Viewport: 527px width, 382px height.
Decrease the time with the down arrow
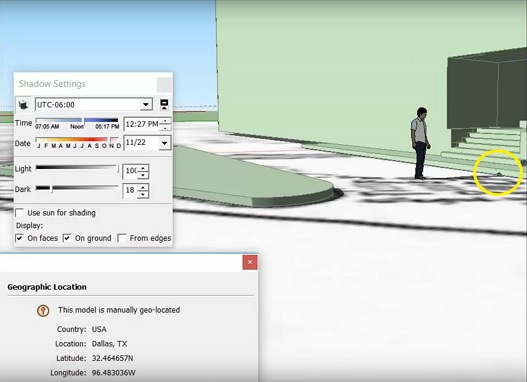(165, 128)
